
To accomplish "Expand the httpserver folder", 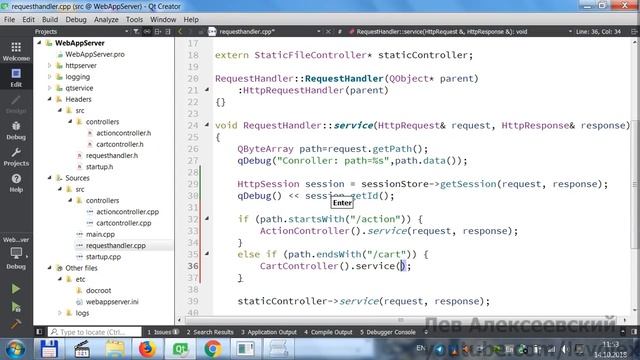I will pos(50,65).
